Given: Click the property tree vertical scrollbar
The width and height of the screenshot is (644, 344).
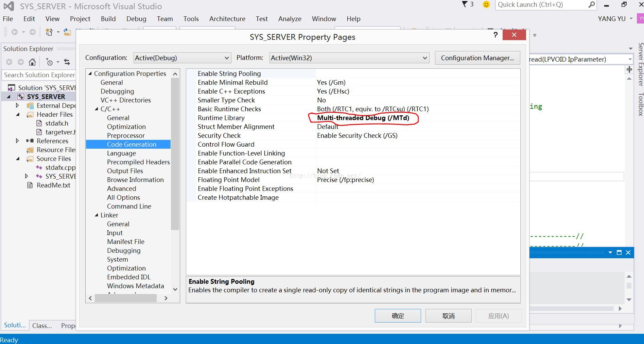Looking at the screenshot, I should tap(175, 154).
